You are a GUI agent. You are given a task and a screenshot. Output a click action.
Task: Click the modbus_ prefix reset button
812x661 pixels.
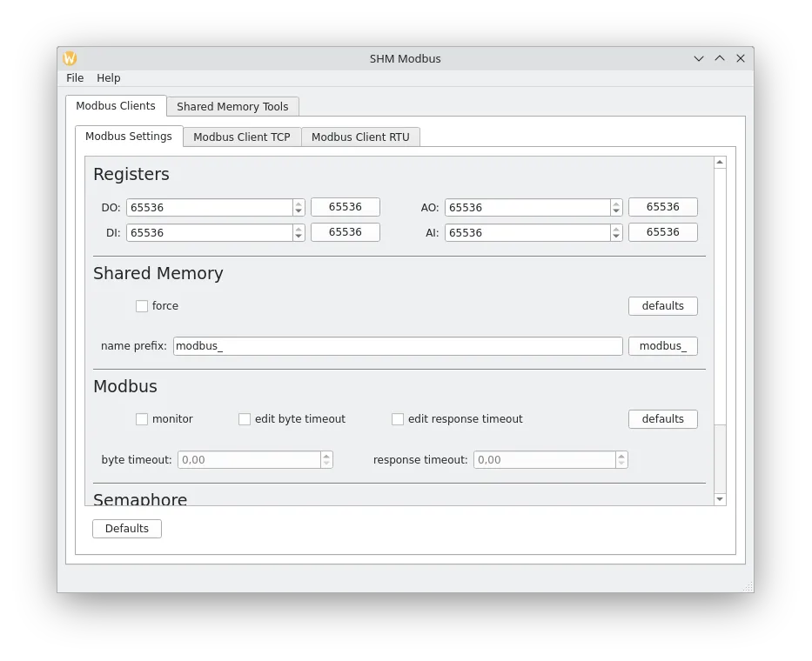(662, 345)
